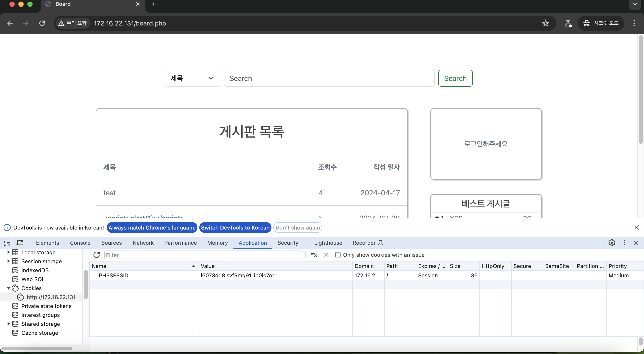The width and height of the screenshot is (644, 354).
Task: Switch to the Console tab
Action: pyautogui.click(x=80, y=243)
